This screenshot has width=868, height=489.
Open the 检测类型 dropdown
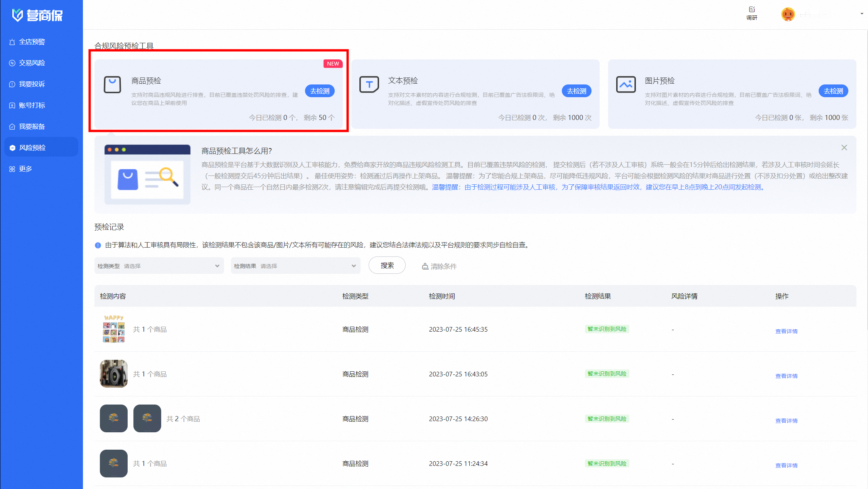pyautogui.click(x=159, y=266)
